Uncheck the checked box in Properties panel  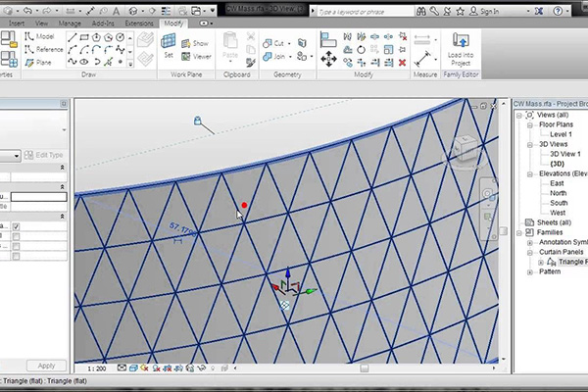pyautogui.click(x=16, y=226)
